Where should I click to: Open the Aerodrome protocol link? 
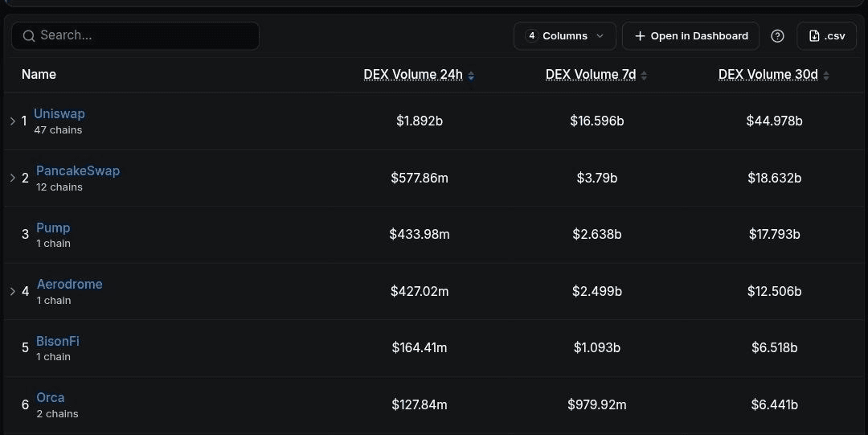[70, 284]
